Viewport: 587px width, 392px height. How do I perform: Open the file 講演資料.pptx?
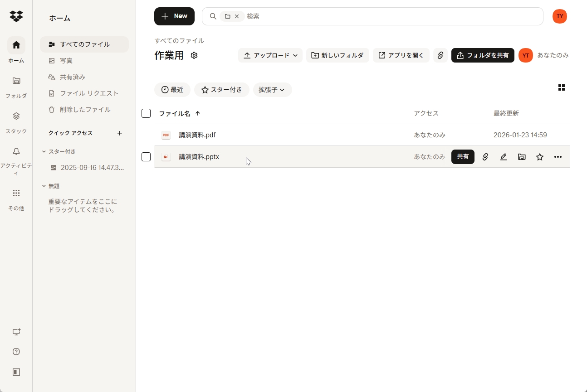(199, 157)
